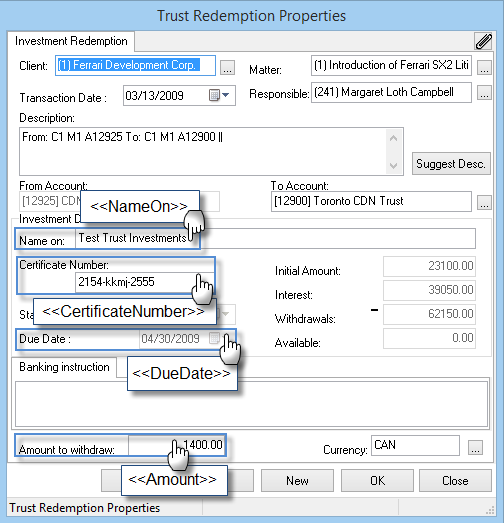Click the Description scroll down arrow
The image size is (504, 523).
(x=394, y=165)
